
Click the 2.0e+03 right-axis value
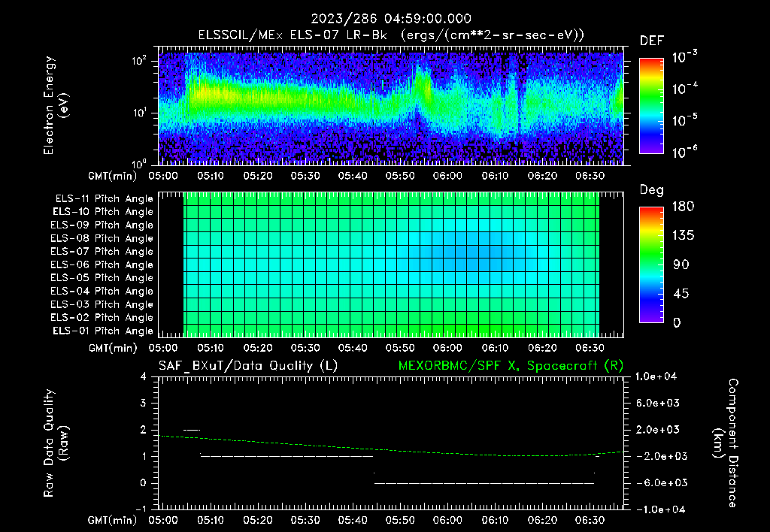pos(659,430)
